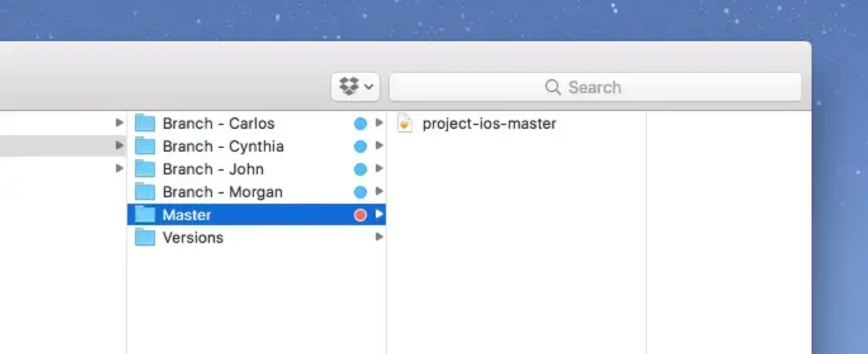Select the Branch - Cynthia folder icon

(145, 146)
